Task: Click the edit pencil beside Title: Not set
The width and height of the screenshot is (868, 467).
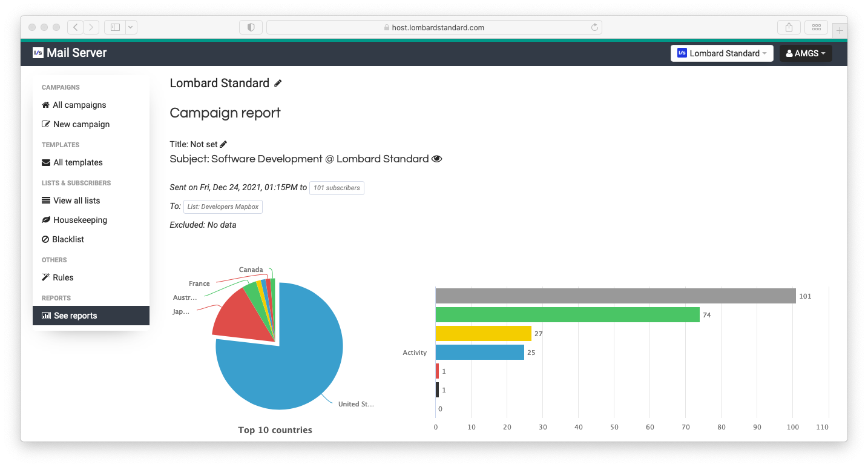Action: pos(223,144)
